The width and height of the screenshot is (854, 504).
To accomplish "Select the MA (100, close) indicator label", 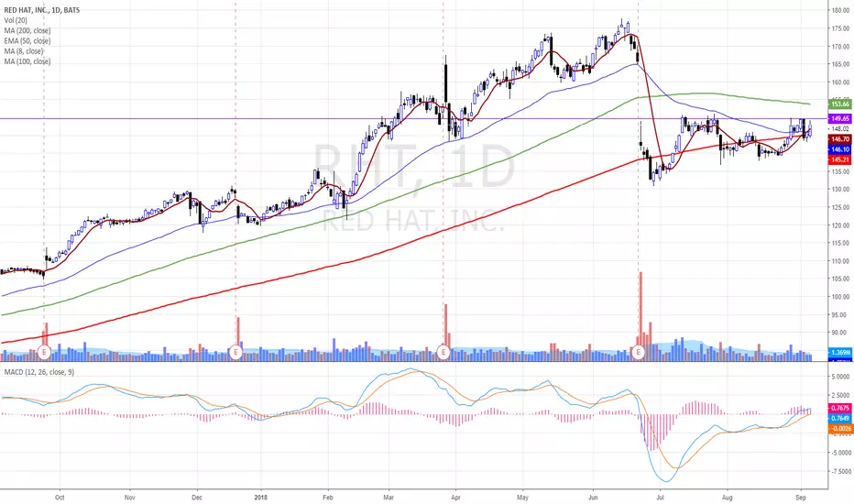I will coord(27,61).
